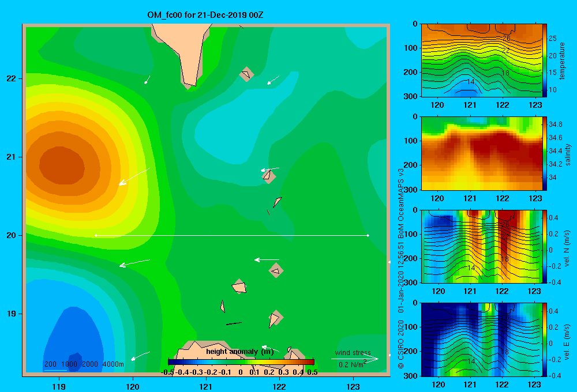This screenshot has height=392, width=577.
Task: Click the latitude 19 tick label on main map
Action: tap(12, 314)
